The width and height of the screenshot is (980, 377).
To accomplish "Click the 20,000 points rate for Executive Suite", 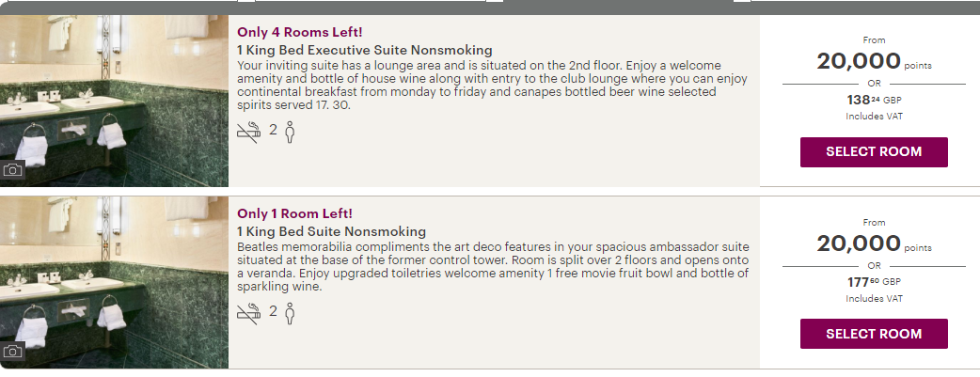I will pos(859,62).
